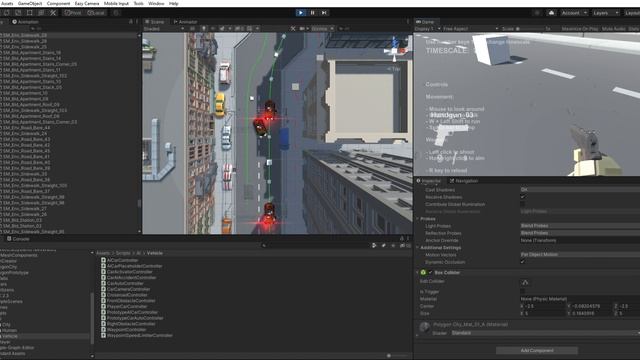Viewport: 640px width, 360px height.
Task: Open the Free Aspect dropdown
Action: tap(471, 29)
